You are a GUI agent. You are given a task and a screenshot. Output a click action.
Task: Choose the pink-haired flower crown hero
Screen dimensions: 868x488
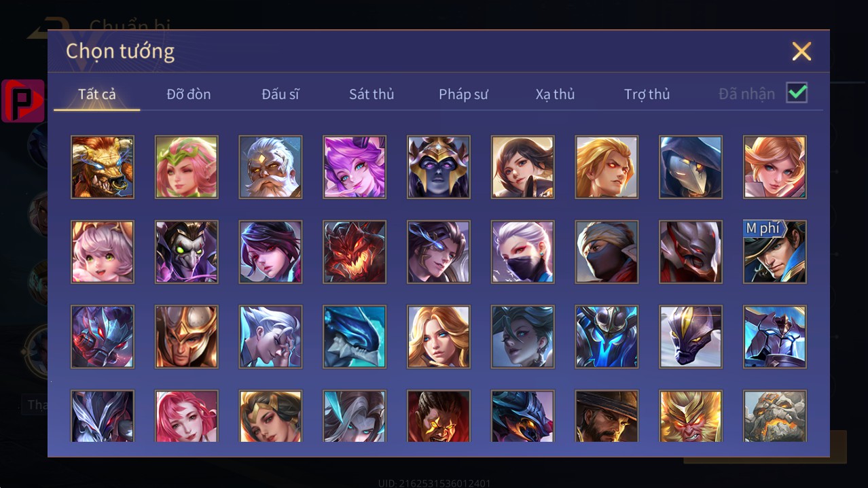coord(187,167)
